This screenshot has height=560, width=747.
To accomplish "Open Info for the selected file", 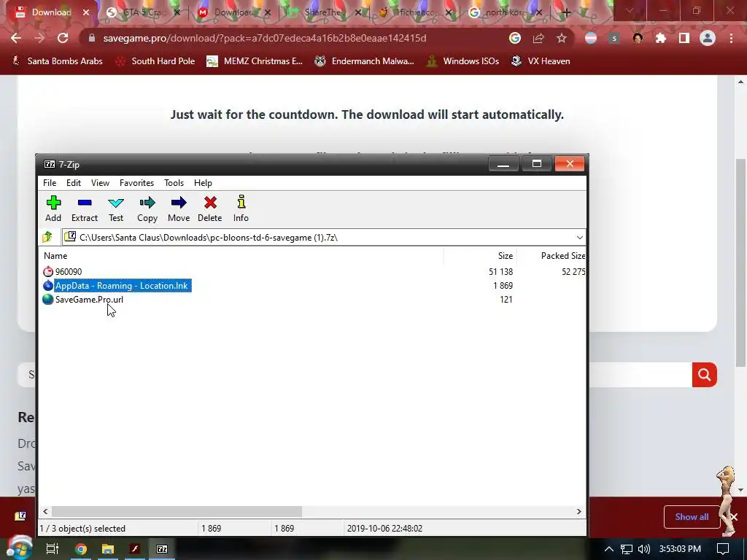I will 241,209.
